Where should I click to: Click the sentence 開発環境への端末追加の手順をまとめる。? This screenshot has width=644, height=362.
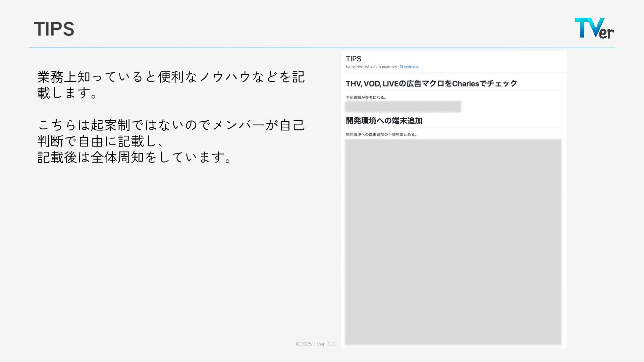(x=382, y=135)
